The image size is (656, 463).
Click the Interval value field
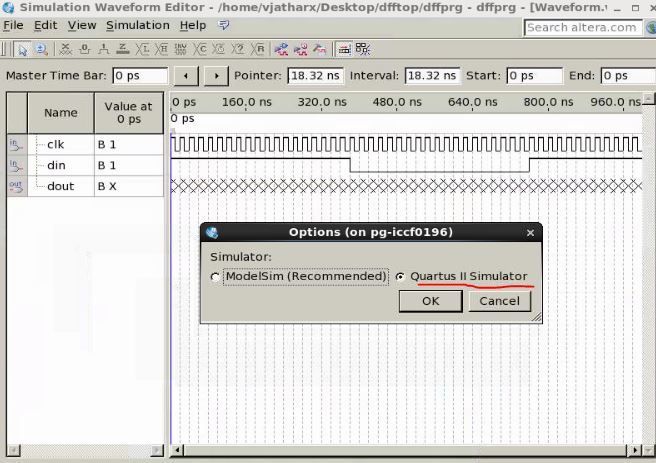click(x=432, y=76)
